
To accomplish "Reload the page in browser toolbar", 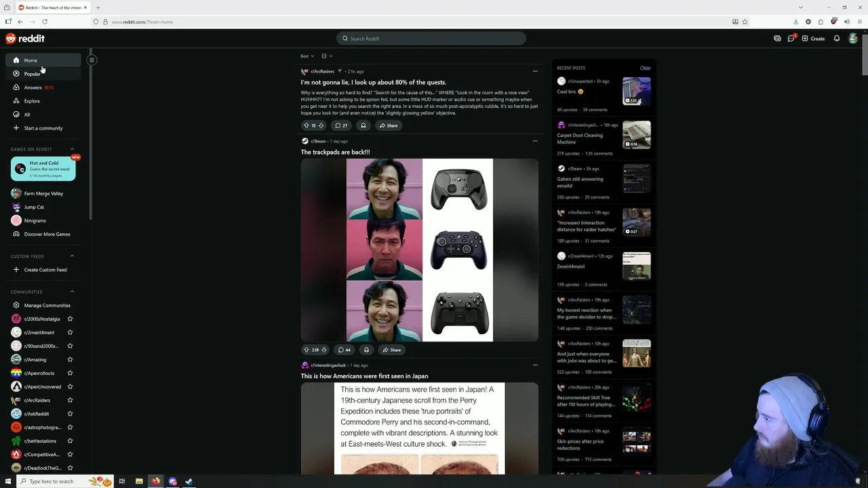I will coord(45,22).
